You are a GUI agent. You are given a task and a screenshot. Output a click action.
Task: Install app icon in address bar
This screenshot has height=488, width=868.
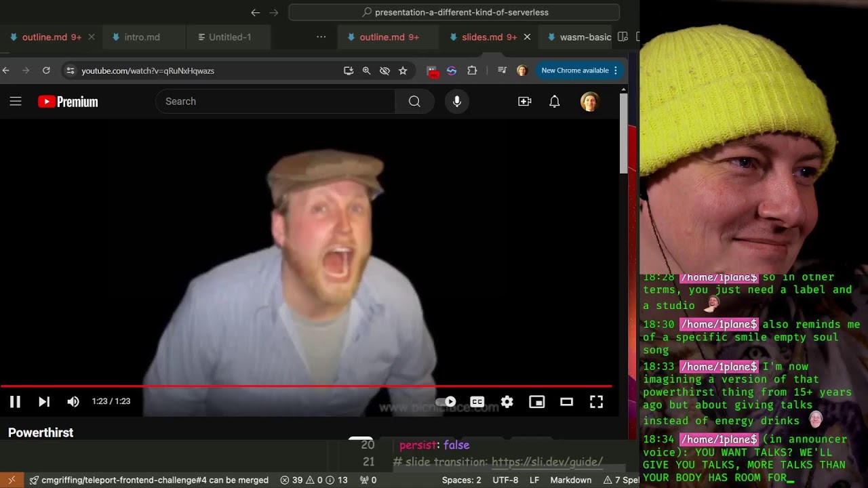pyautogui.click(x=349, y=70)
